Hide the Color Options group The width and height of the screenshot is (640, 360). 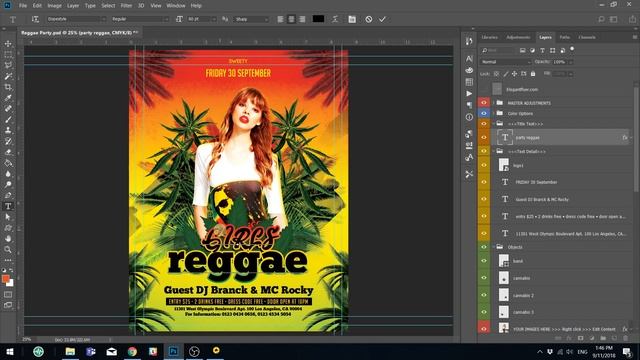pyautogui.click(x=484, y=113)
